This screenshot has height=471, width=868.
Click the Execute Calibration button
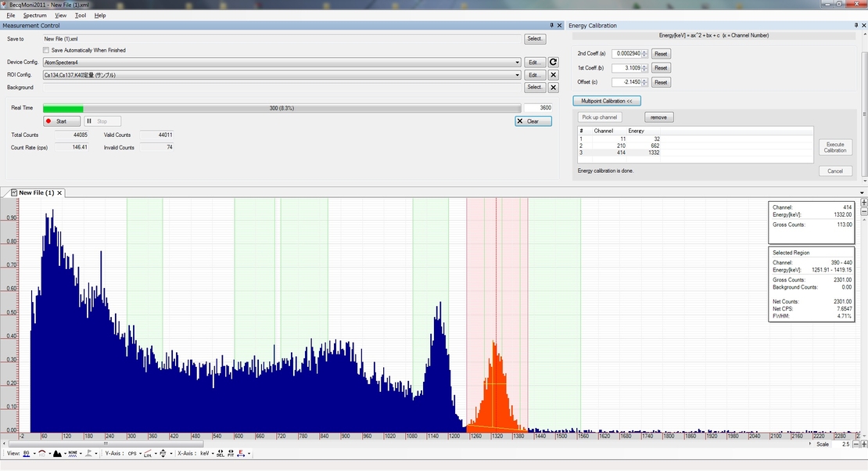click(x=835, y=147)
